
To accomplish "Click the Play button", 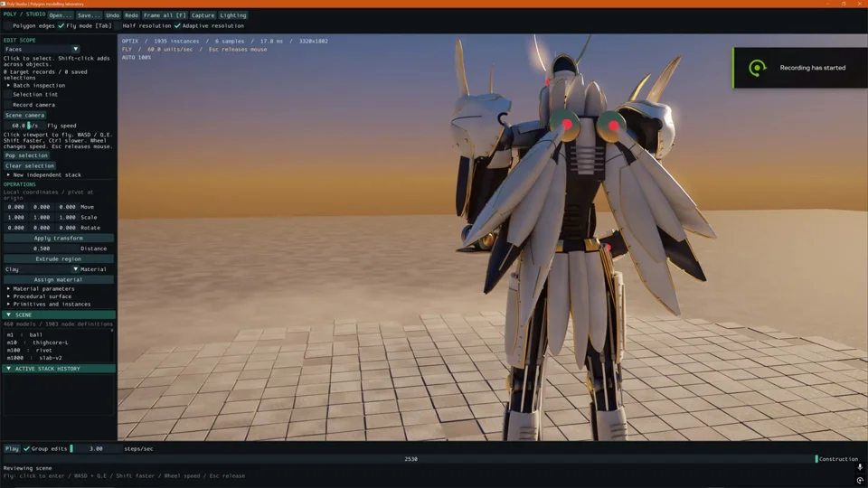I will (x=12, y=449).
